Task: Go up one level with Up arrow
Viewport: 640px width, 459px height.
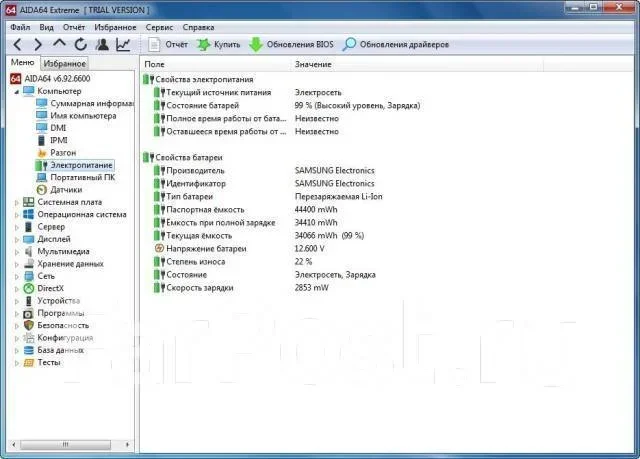Action: tap(60, 43)
